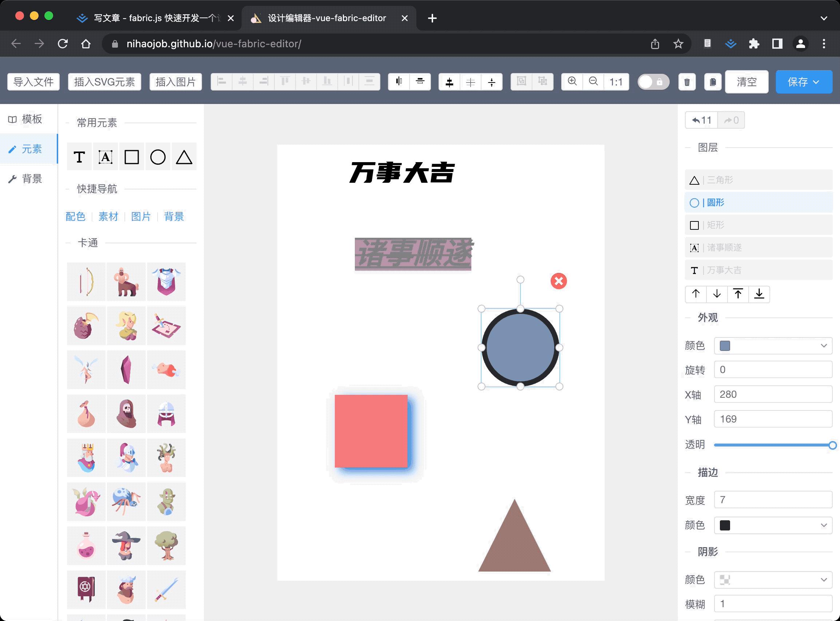The width and height of the screenshot is (840, 621).
Task: Select the text tool in 常用元素
Action: 79,157
